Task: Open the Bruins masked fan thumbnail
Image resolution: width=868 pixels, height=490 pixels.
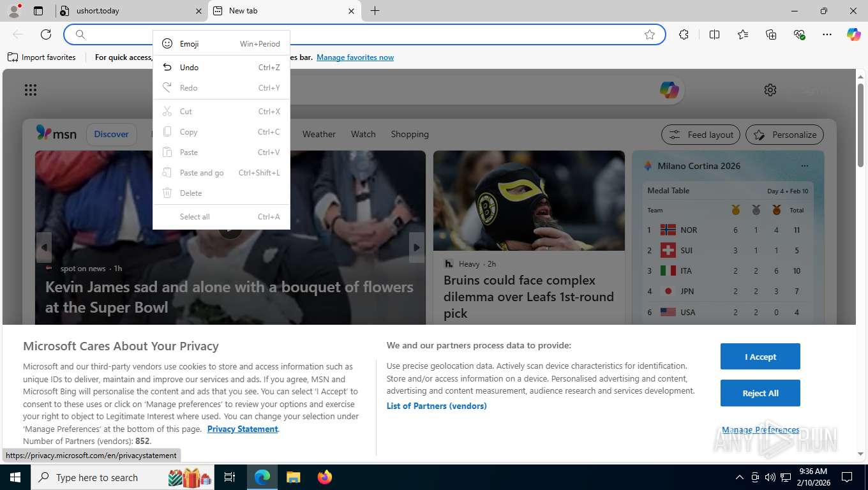Action: coord(529,200)
